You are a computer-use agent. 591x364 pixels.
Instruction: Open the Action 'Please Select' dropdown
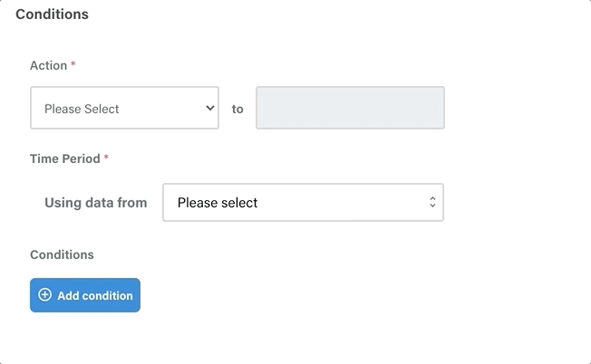point(124,108)
